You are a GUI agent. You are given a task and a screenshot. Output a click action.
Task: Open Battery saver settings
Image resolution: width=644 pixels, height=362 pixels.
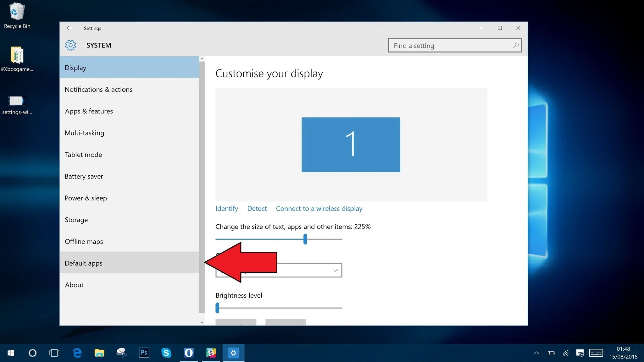click(84, 176)
